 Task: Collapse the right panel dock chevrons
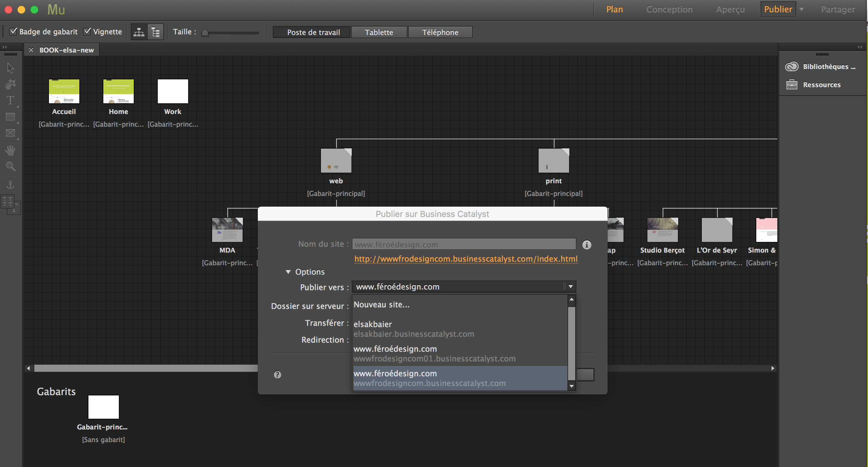(x=860, y=47)
